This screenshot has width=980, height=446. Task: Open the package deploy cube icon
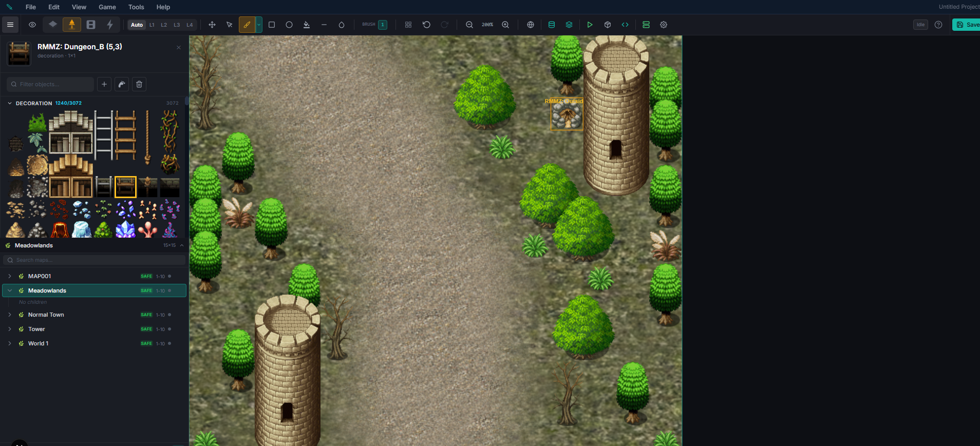click(608, 25)
